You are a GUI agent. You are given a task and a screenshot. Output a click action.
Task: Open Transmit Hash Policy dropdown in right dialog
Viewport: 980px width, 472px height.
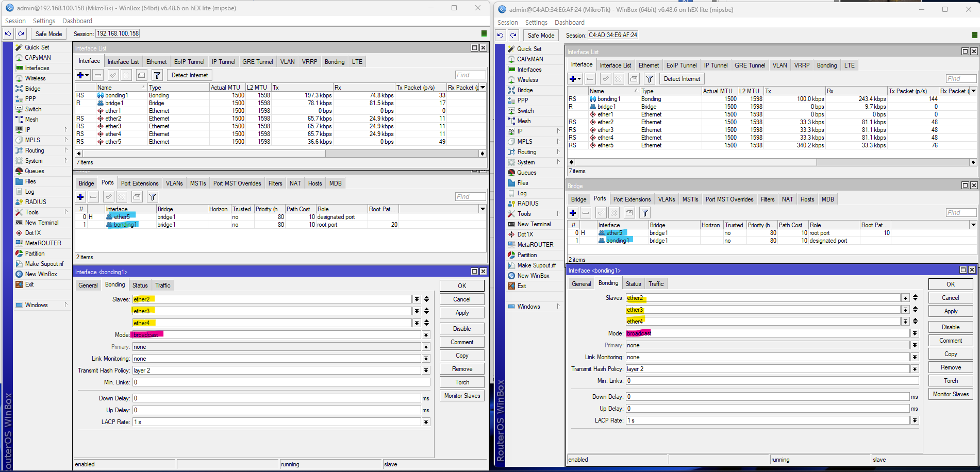point(915,369)
